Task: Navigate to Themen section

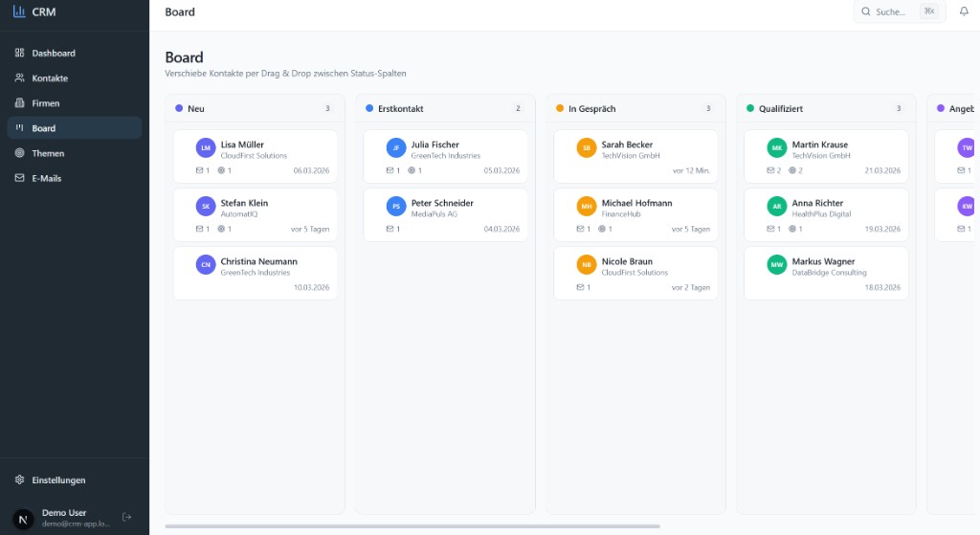Action: pyautogui.click(x=48, y=153)
